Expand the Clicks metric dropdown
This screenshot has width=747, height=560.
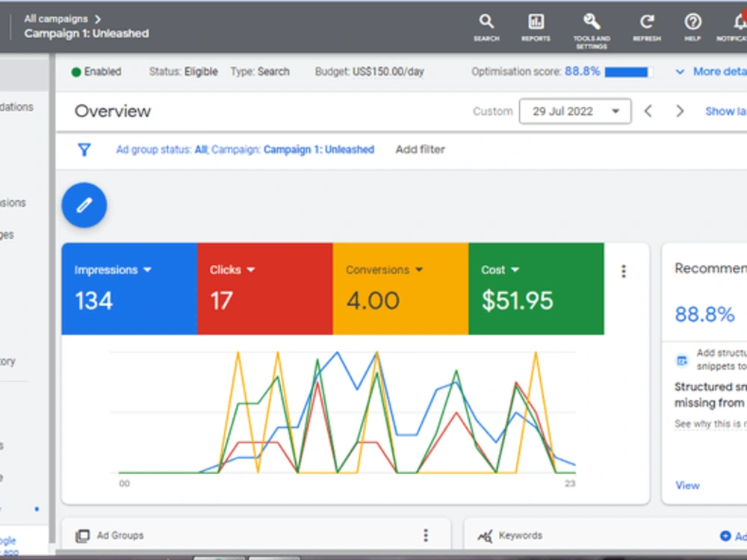[x=251, y=270]
